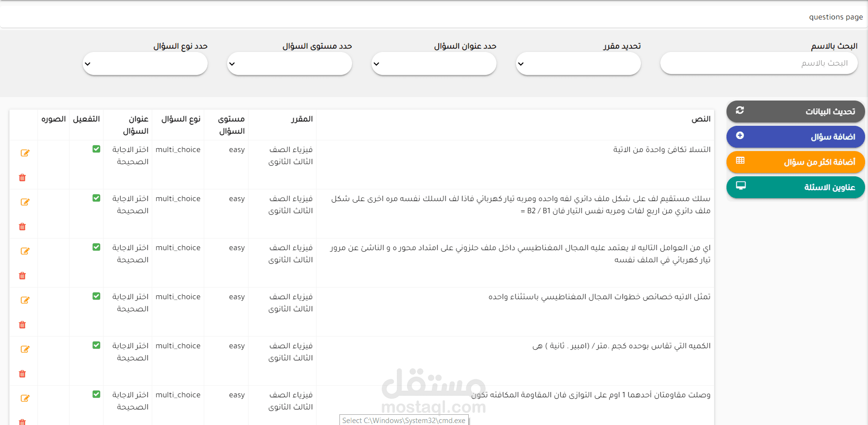Viewport: 868px width, 425px height.
Task: Click the plus icon in اضافة سؤال button
Action: (x=740, y=136)
